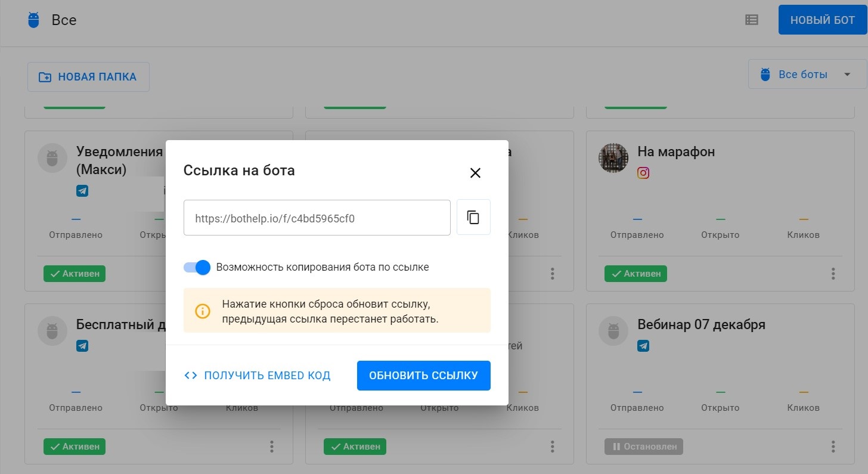Click Telegram icon under Уведомления bot
Screen dimensions: 868x474
[x=82, y=191]
